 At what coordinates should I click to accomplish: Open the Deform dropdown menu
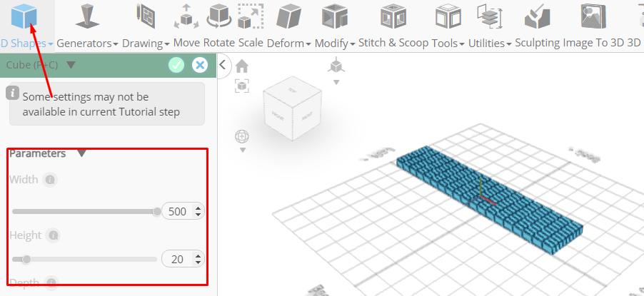[288, 43]
